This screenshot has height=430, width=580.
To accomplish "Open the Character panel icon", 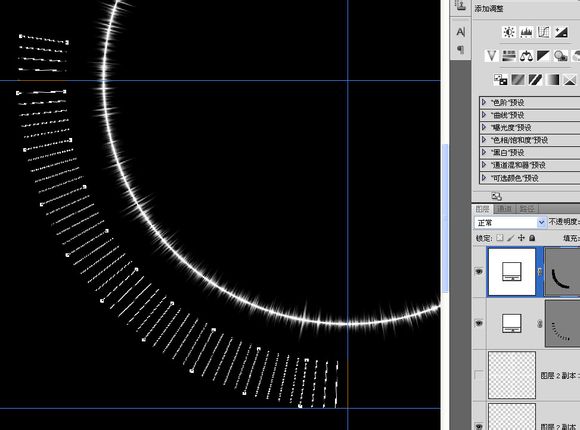I will tap(461, 32).
